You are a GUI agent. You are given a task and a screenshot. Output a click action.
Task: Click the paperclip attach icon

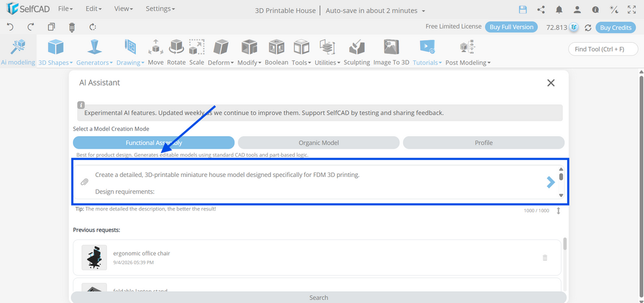tap(84, 181)
